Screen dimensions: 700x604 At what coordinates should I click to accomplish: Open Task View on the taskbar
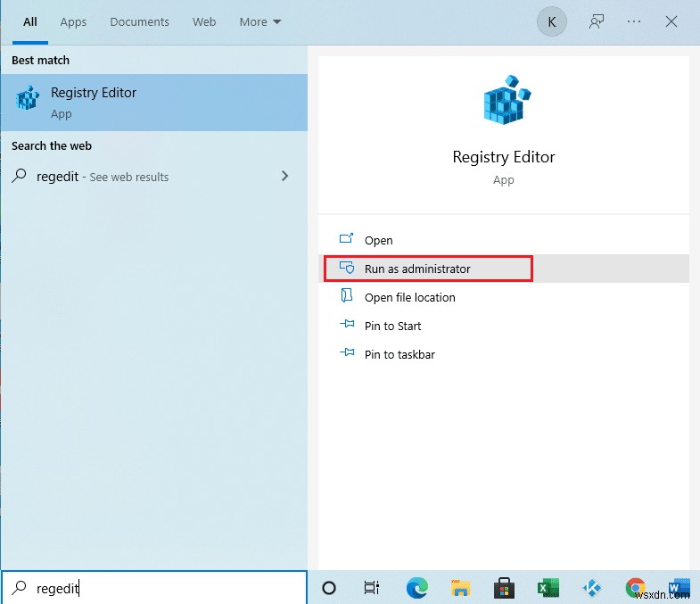click(372, 588)
